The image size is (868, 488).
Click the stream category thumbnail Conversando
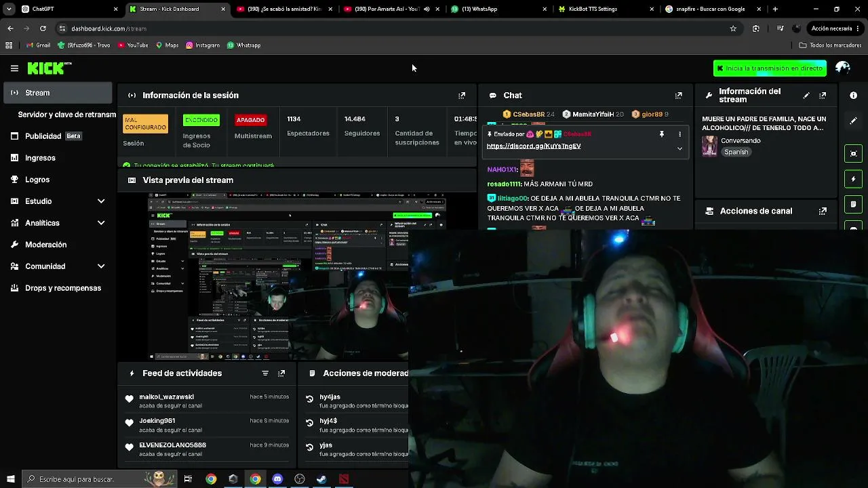[709, 146]
